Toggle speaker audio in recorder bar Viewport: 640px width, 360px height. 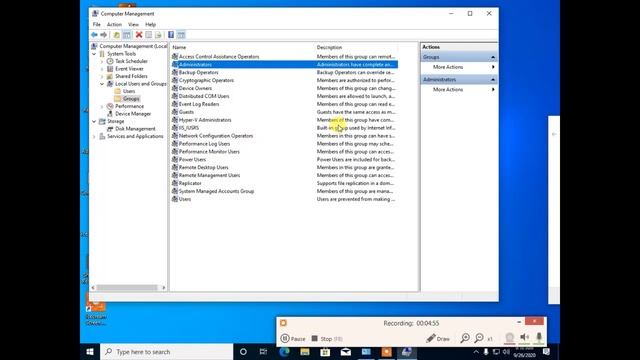(x=524, y=337)
